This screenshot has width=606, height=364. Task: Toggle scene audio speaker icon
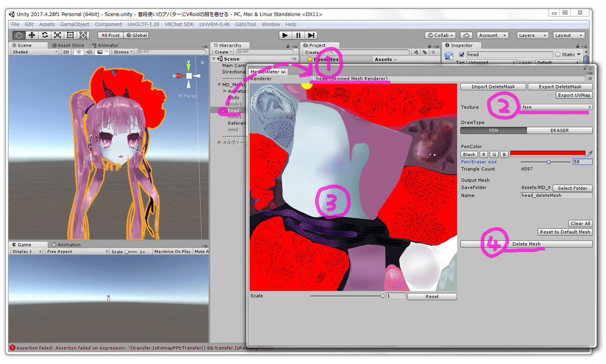(89, 52)
